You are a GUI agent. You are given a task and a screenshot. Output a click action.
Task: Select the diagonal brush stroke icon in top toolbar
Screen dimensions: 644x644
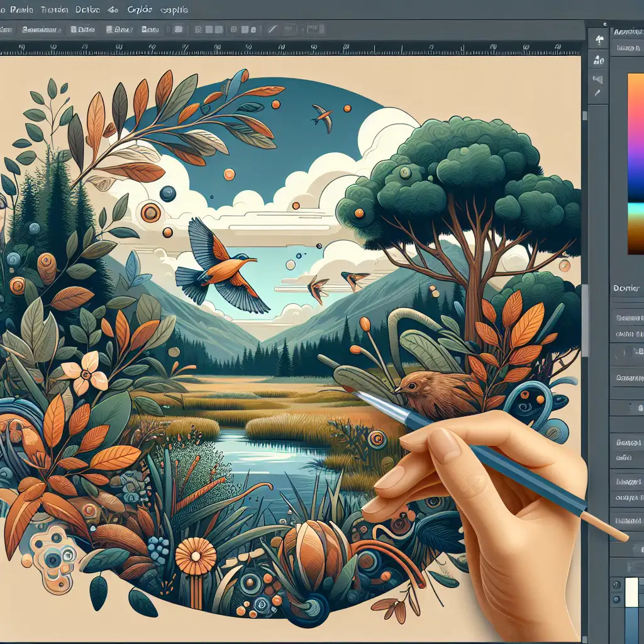pos(272,29)
